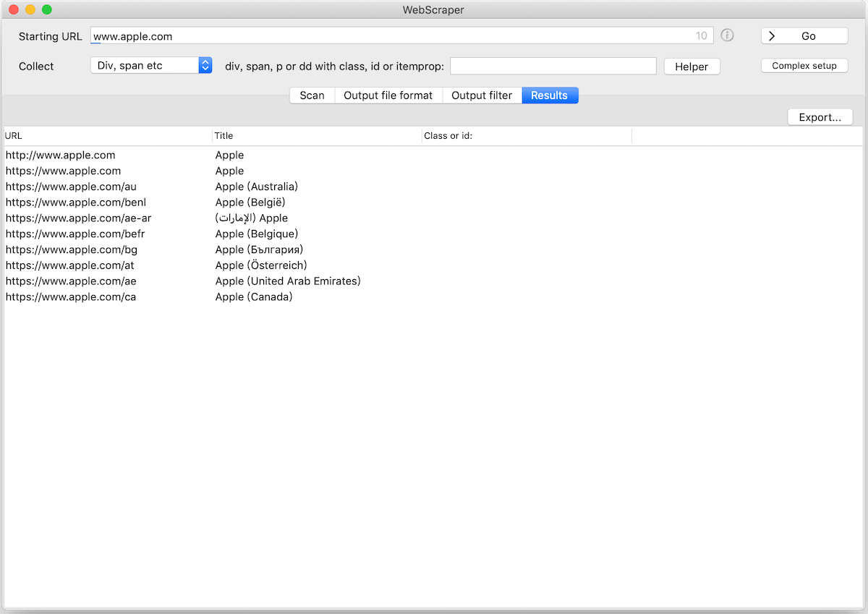
Task: Maximize the WebScraper window with green button
Action: click(46, 10)
